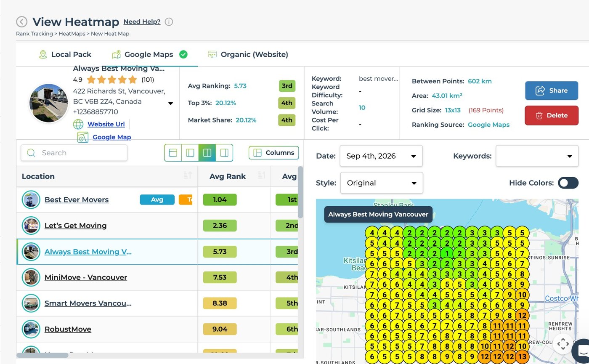The image size is (589, 364).
Task: Switch to the Organic (Website) tab
Action: 248,54
